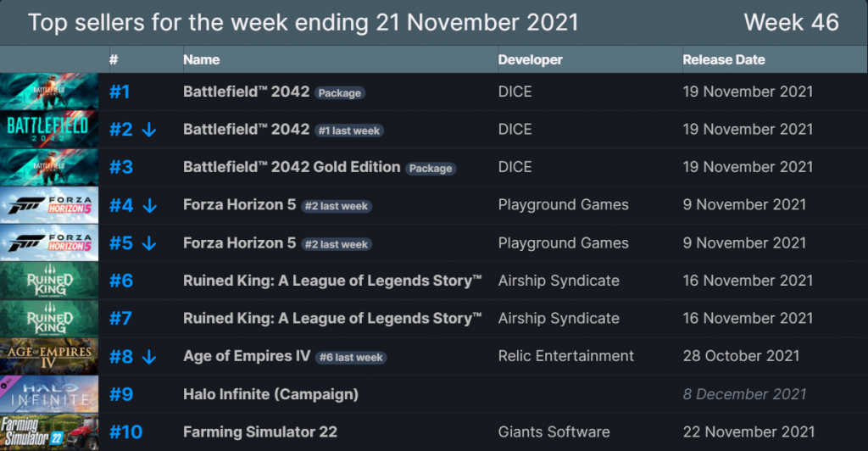
Task: Open the Farming Simulator 22 cover thumbnail
Action: pyautogui.click(x=49, y=432)
